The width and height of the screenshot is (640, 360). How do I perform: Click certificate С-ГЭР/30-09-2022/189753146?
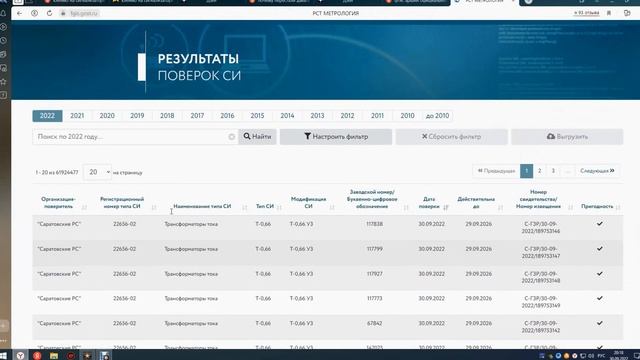pos(541,228)
